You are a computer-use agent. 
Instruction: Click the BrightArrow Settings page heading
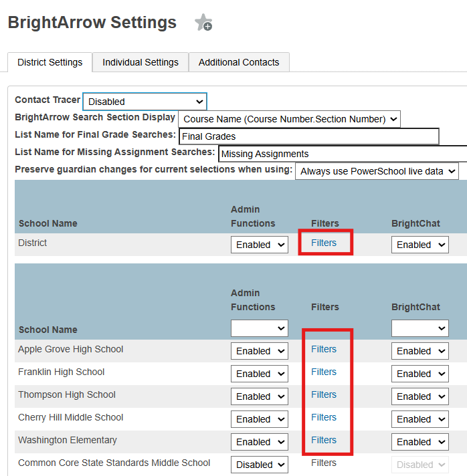pos(92,23)
